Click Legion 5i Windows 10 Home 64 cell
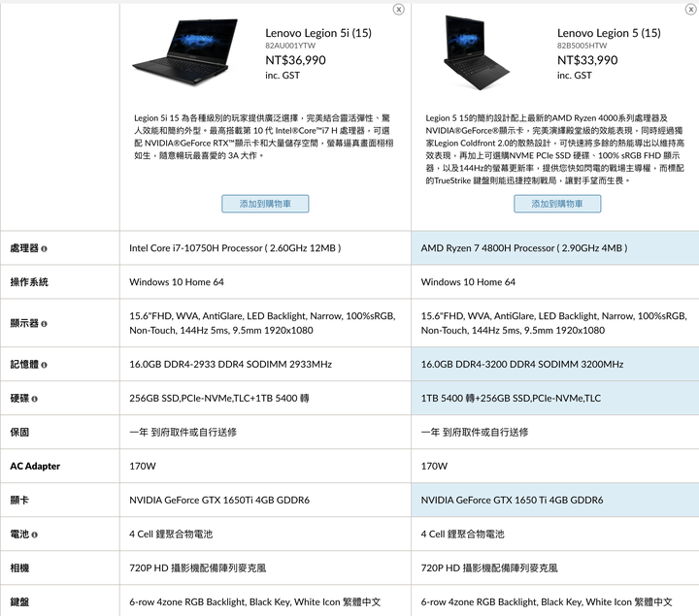Screen dimensions: 699x616 point(265,282)
